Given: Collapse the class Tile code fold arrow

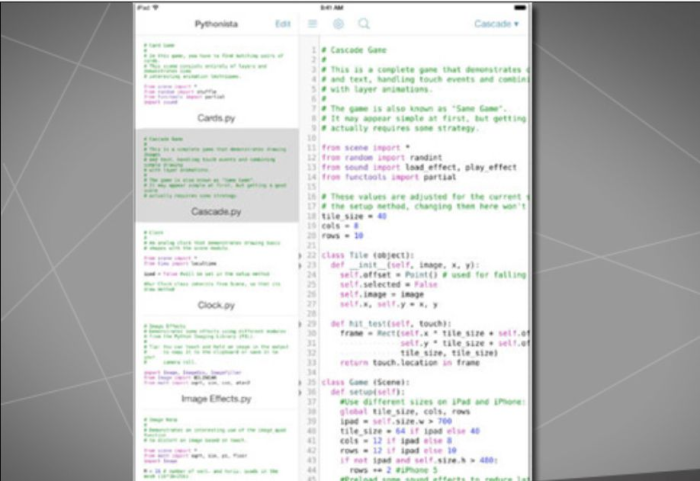Looking at the screenshot, I should pyautogui.click(x=300, y=255).
